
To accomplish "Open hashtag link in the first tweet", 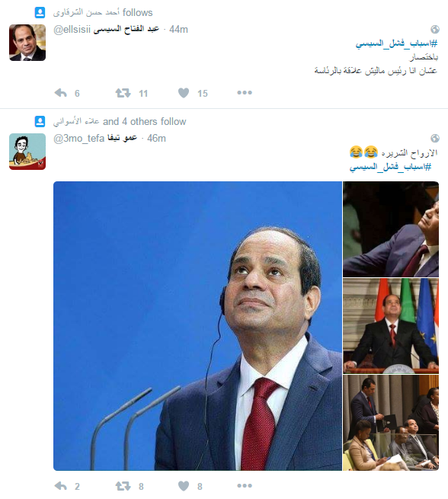I will tap(396, 43).
